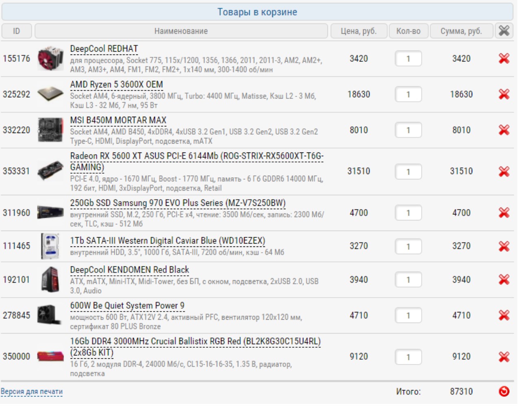The height and width of the screenshot is (412, 532).
Task: Click the ID column header
Action: [x=16, y=31]
